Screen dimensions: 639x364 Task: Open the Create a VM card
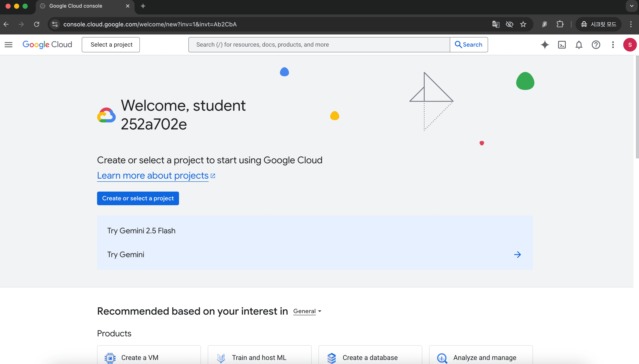149,355
